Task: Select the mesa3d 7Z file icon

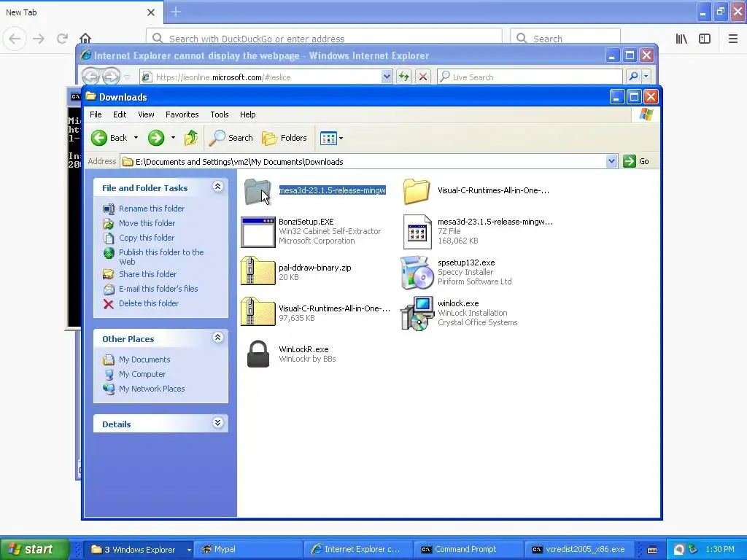Action: [417, 232]
